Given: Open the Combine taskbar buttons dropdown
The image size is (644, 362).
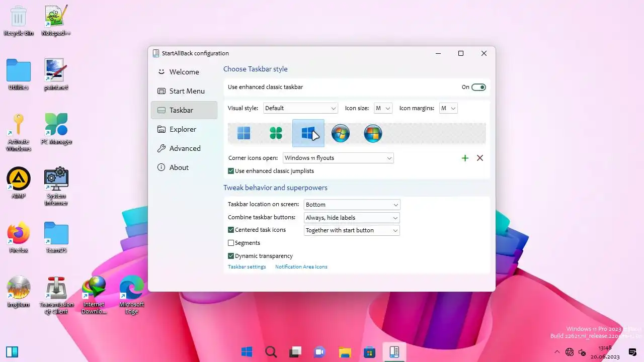Looking at the screenshot, I should click(x=352, y=218).
